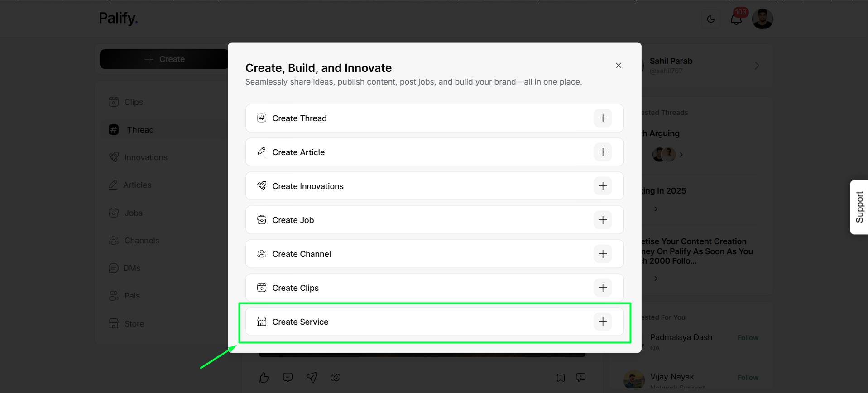The width and height of the screenshot is (868, 393).
Task: Click the plus icon for Create Clips
Action: coord(603,288)
